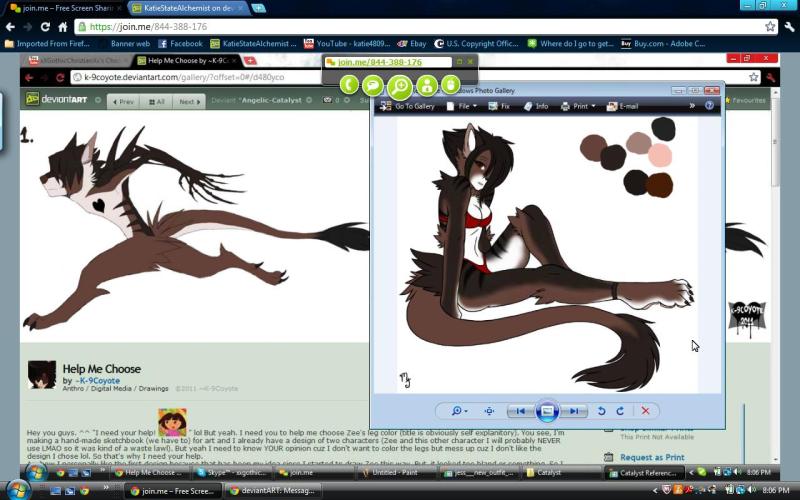This screenshot has height=500, width=800.
Task: Click the fit to window icon
Action: [489, 411]
